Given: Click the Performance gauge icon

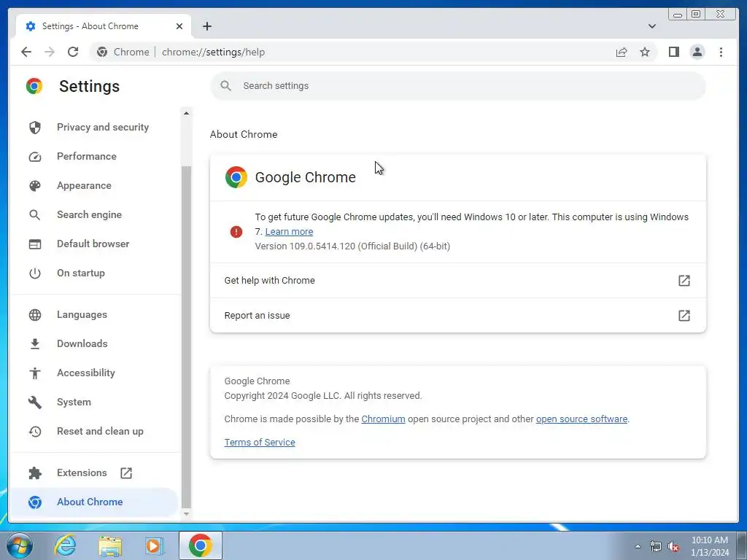Looking at the screenshot, I should click(35, 157).
